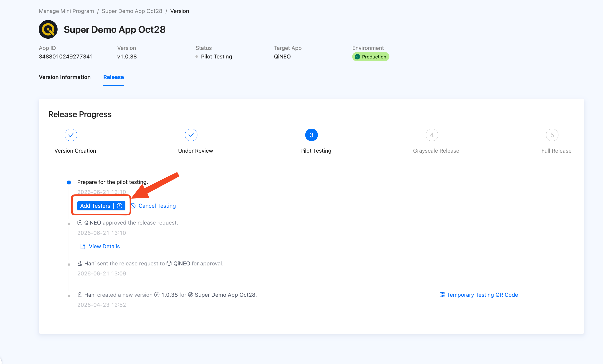Click the Super Demo App logo icon
This screenshot has height=364, width=603.
coord(48,29)
